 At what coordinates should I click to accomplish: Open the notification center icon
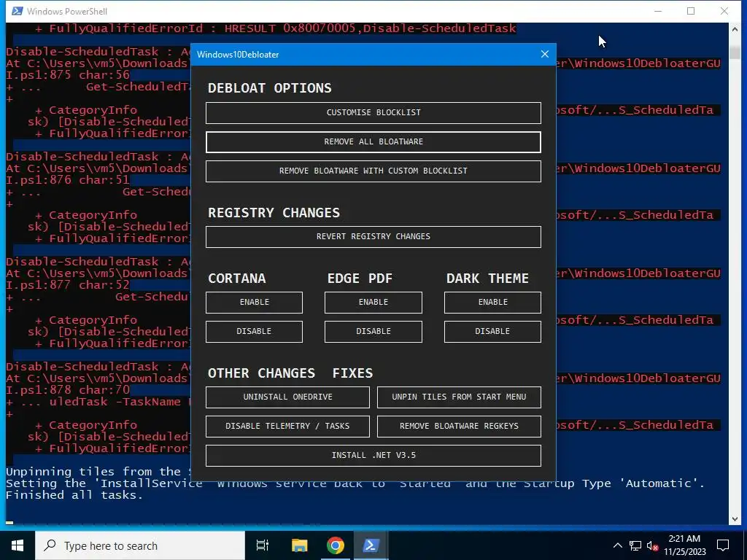(723, 545)
